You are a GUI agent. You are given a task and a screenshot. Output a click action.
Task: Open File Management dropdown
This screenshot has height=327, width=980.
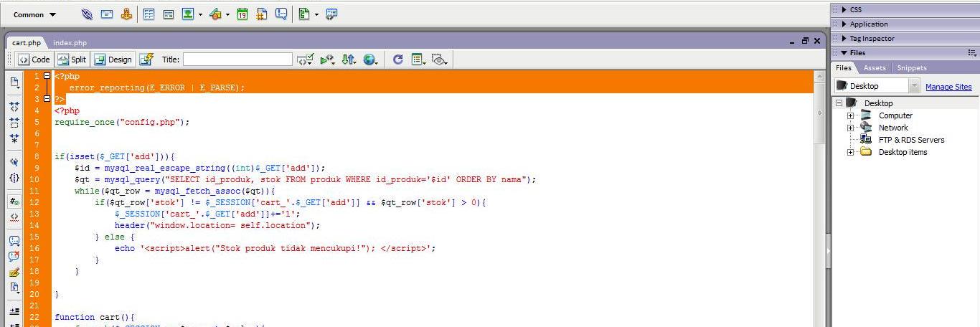(x=349, y=60)
